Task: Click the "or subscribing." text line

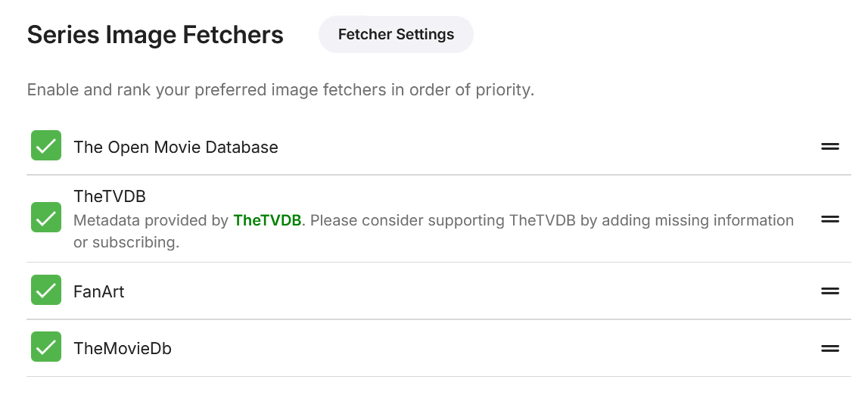Action: pos(126,243)
